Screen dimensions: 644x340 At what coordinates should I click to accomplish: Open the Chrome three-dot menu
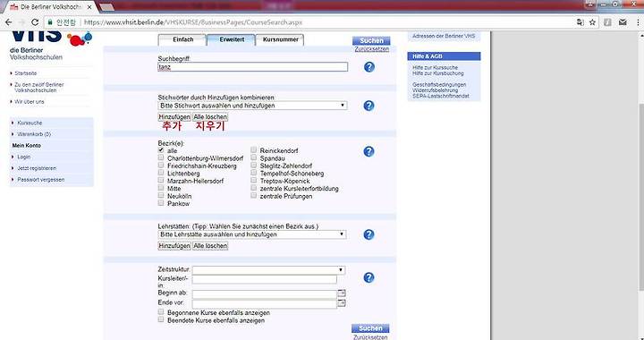tap(638, 22)
